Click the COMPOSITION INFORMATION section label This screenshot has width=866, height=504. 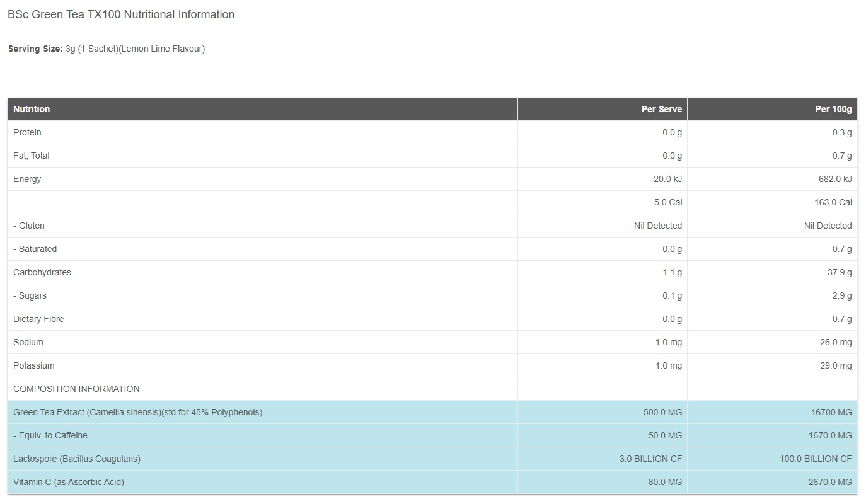coord(76,389)
